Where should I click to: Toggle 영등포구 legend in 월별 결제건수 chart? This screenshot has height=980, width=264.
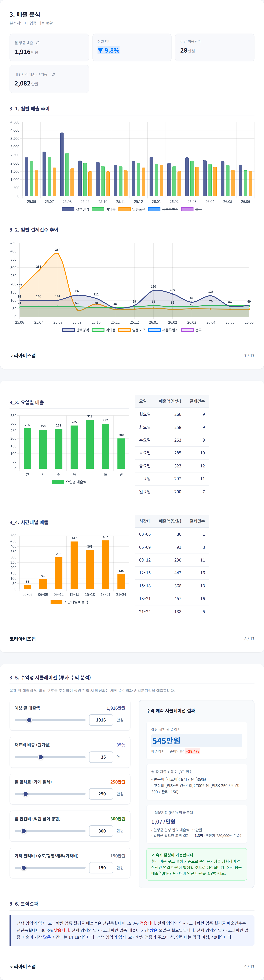(x=132, y=330)
